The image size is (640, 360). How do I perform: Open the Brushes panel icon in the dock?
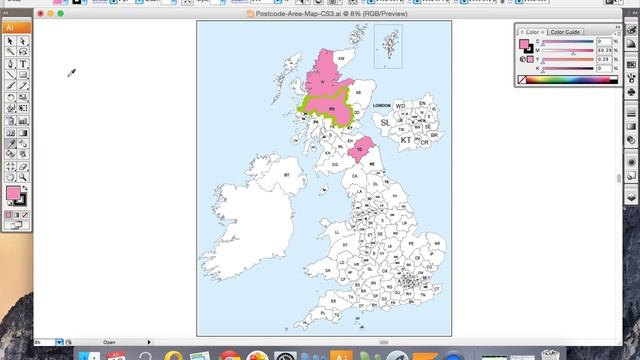click(x=631, y=78)
